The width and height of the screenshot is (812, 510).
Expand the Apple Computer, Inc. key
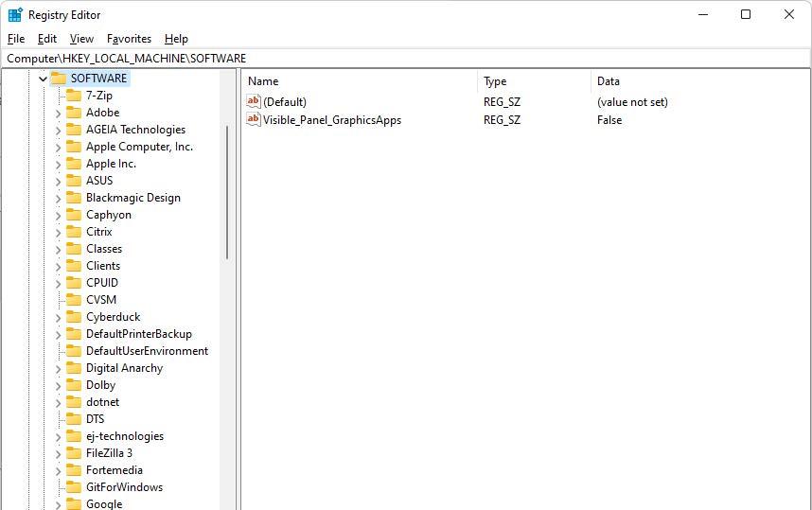pyautogui.click(x=58, y=148)
